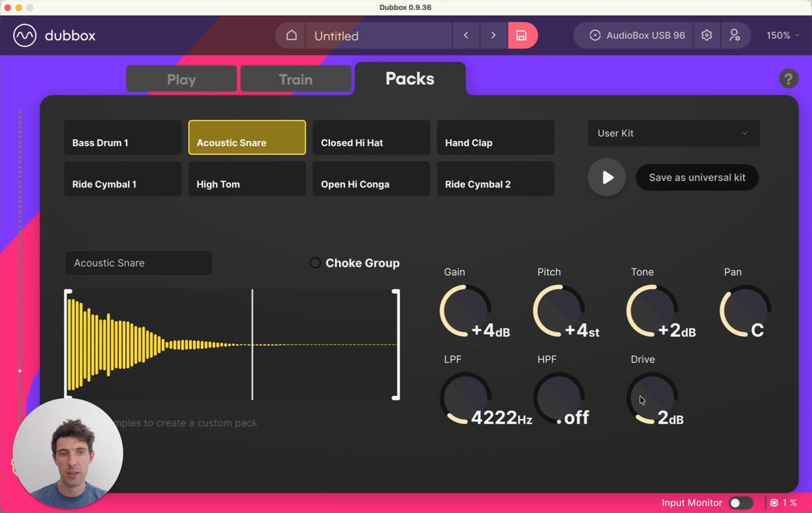This screenshot has width=812, height=513.
Task: Select the High Tom pad
Action: point(247,179)
